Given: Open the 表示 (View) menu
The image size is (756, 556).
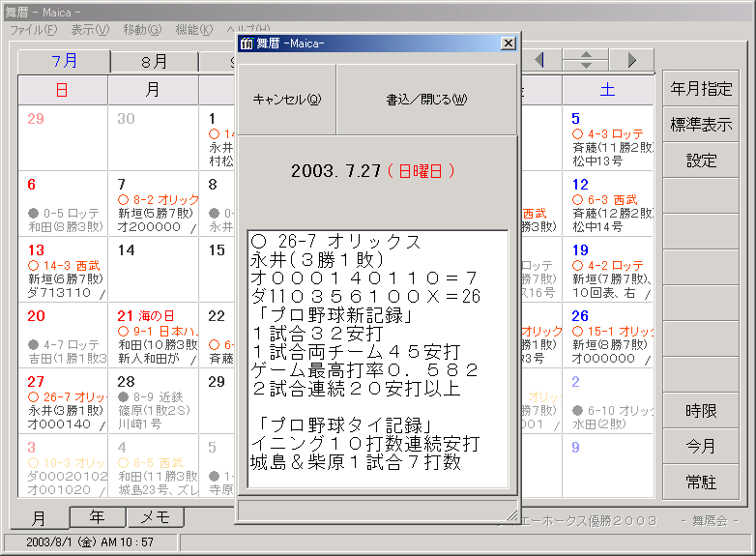Looking at the screenshot, I should coord(90,30).
